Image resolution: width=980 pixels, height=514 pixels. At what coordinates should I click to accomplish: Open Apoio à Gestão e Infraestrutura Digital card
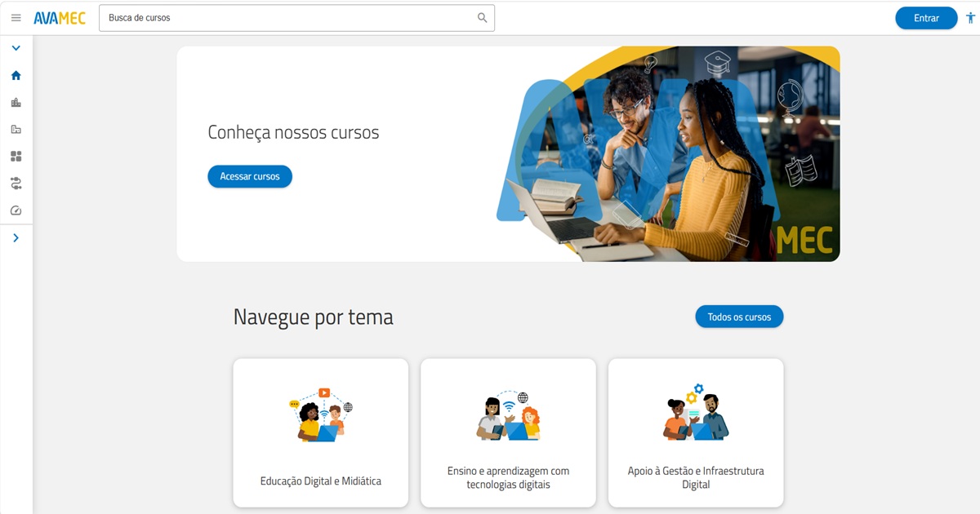pyautogui.click(x=696, y=433)
